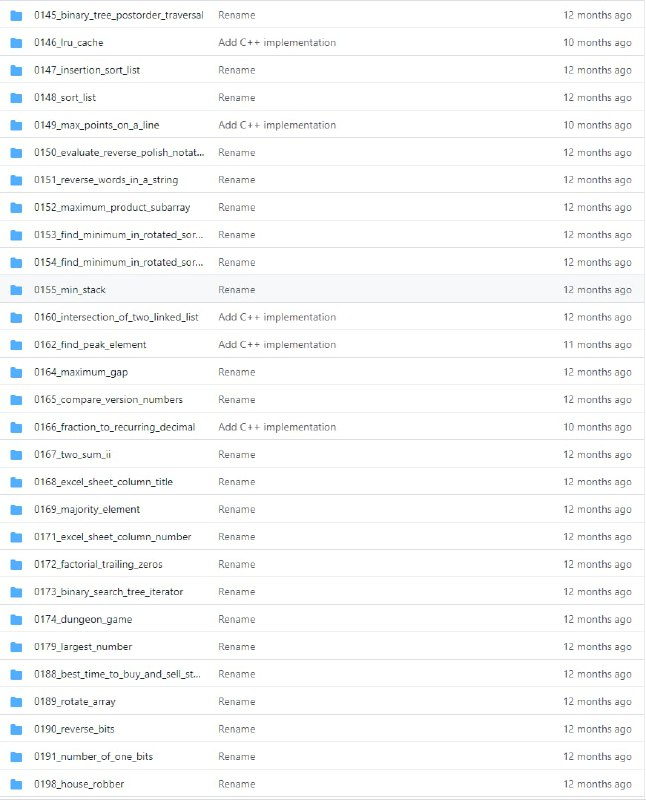Click folder icon beside 0198_house_robber
This screenshot has height=800, width=646.
click(x=16, y=784)
